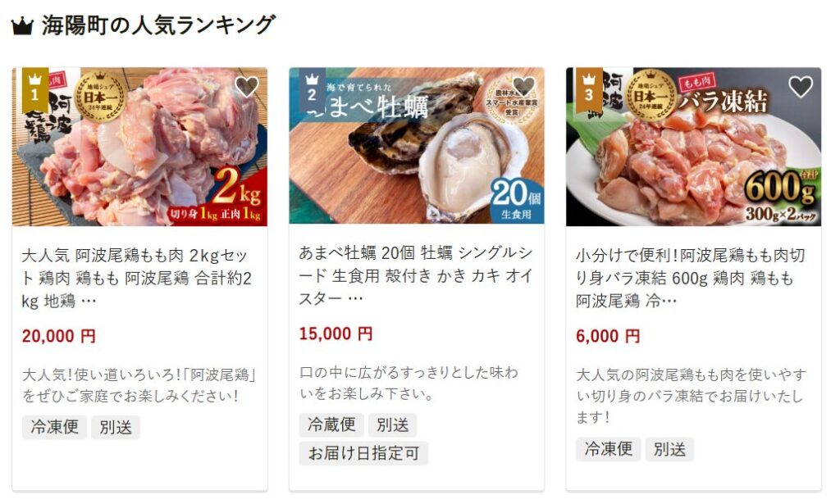The image size is (840, 504).
Task: Click the crown icon beside ranking heading
Action: pyautogui.click(x=22, y=25)
